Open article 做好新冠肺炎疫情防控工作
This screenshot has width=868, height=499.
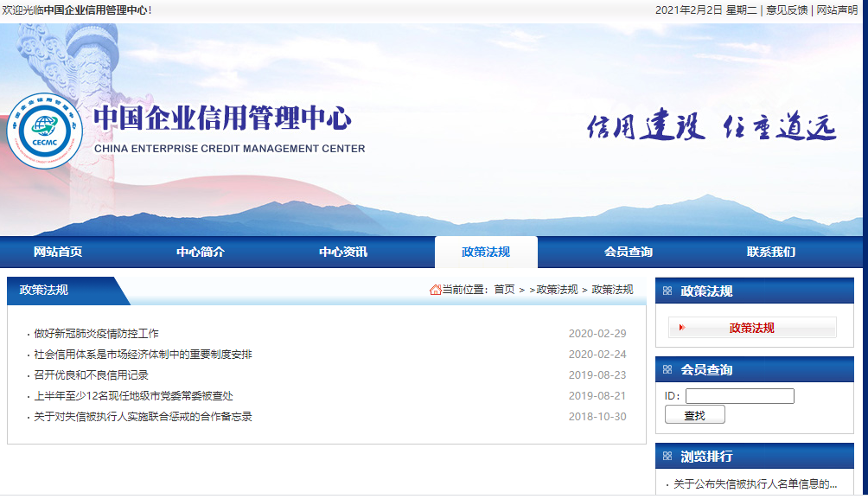point(96,334)
